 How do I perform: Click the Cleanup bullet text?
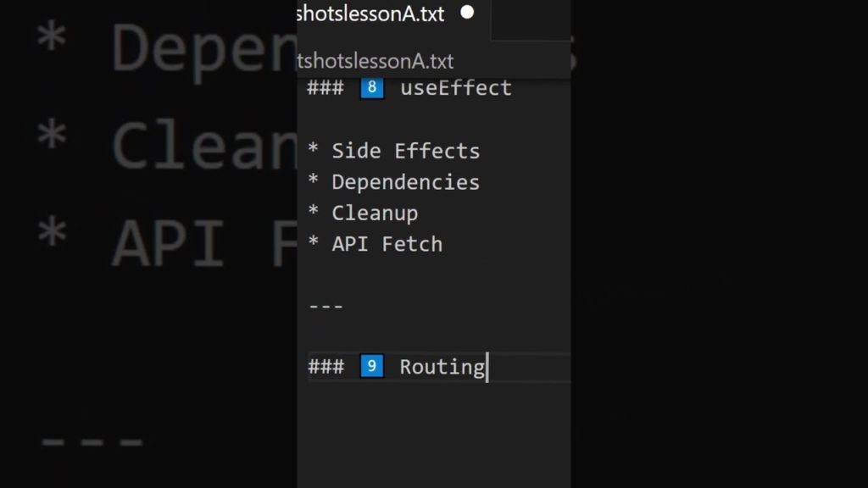tap(375, 213)
